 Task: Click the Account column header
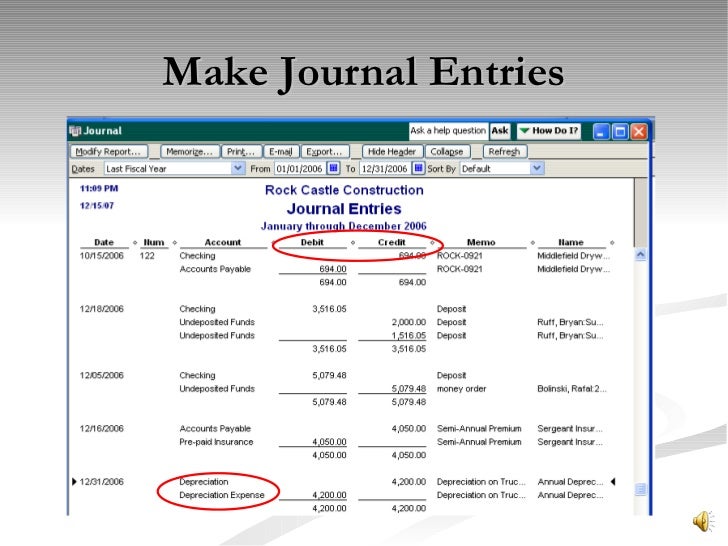click(x=223, y=242)
